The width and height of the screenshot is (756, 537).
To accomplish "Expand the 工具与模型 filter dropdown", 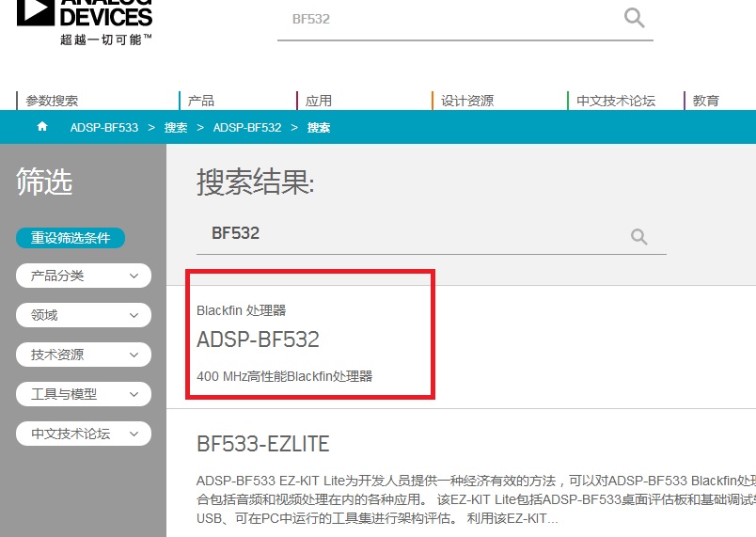I will click(x=84, y=394).
